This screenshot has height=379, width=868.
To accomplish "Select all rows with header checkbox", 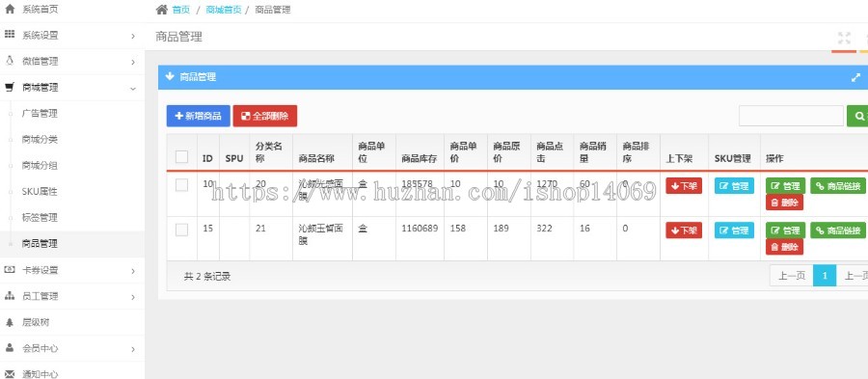I will pyautogui.click(x=181, y=157).
